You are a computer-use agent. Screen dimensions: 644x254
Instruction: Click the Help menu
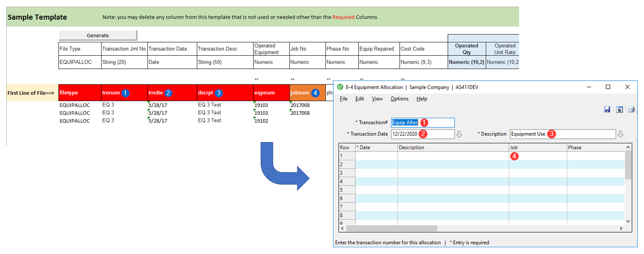pos(422,99)
